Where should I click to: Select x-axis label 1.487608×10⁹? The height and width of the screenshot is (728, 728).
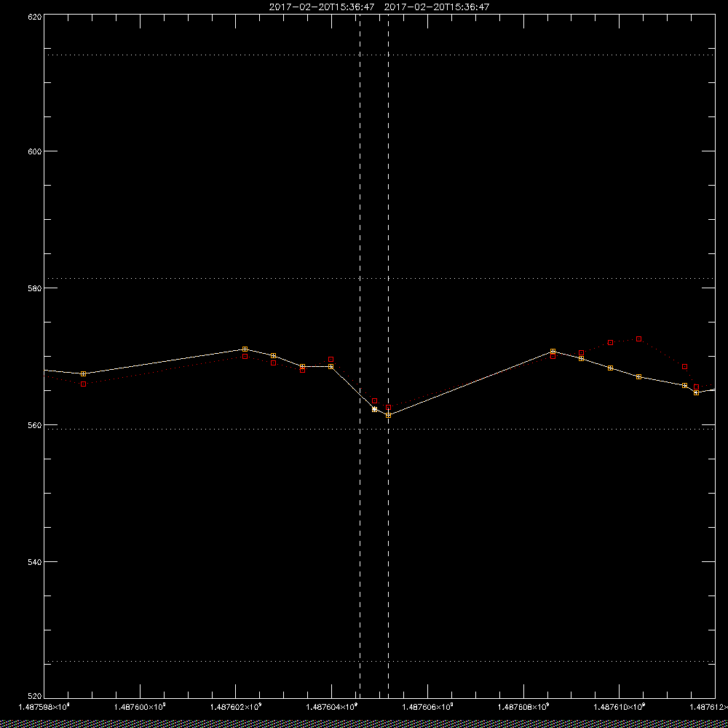pyautogui.click(x=523, y=707)
